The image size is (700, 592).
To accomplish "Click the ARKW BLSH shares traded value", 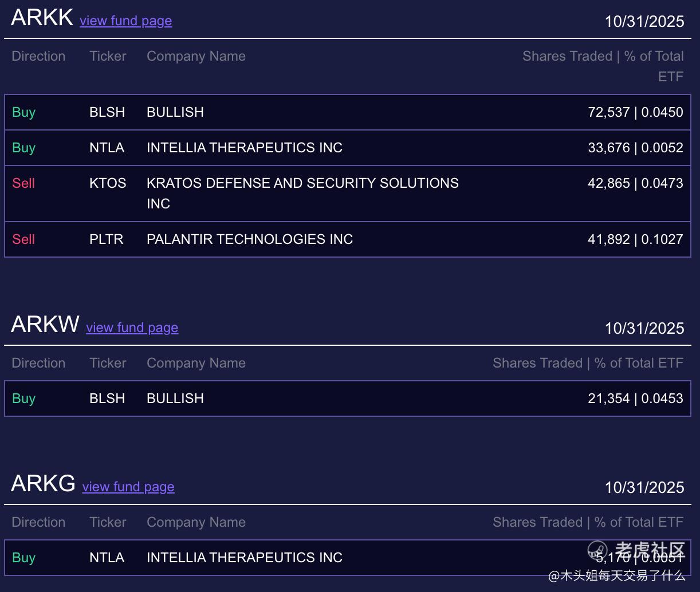I will click(x=635, y=398).
